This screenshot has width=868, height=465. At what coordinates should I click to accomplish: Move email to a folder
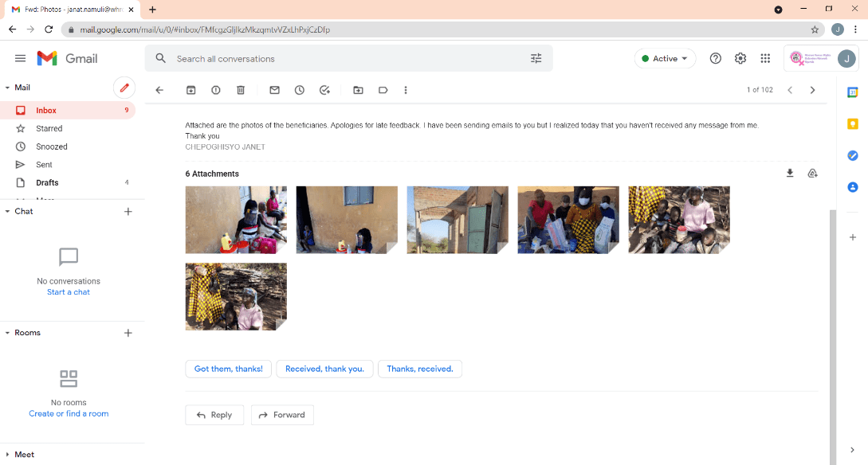coord(358,90)
